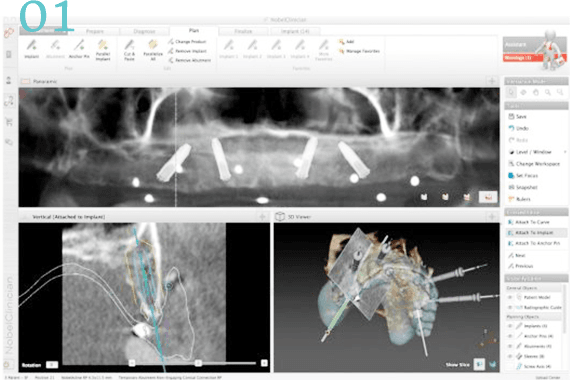Toggle visibility of Anchor Pins
The height and width of the screenshot is (380, 570).
coord(510,336)
